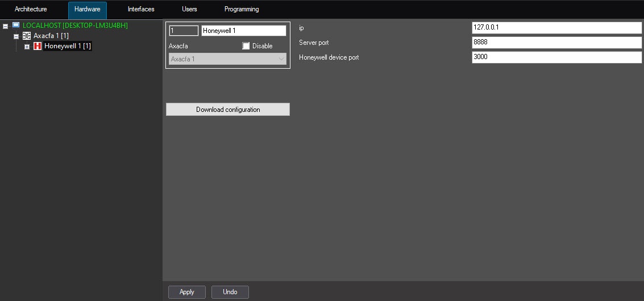
Task: Select Axacfa 1 [1] tree item
Action: pyautogui.click(x=51, y=36)
